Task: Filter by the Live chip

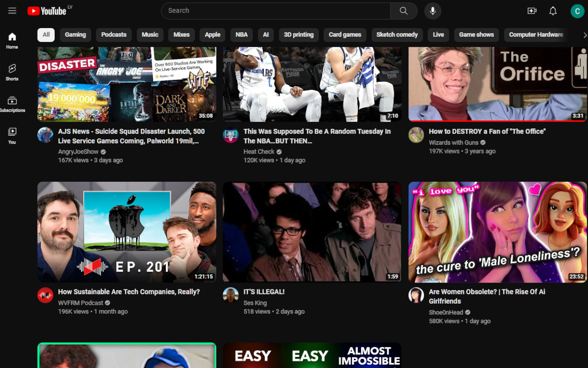Action: coord(438,35)
